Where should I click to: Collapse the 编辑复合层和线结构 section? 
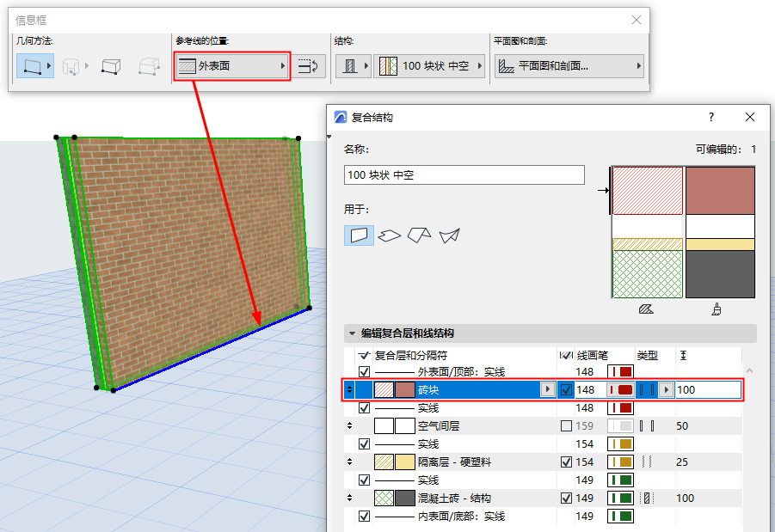tap(352, 333)
